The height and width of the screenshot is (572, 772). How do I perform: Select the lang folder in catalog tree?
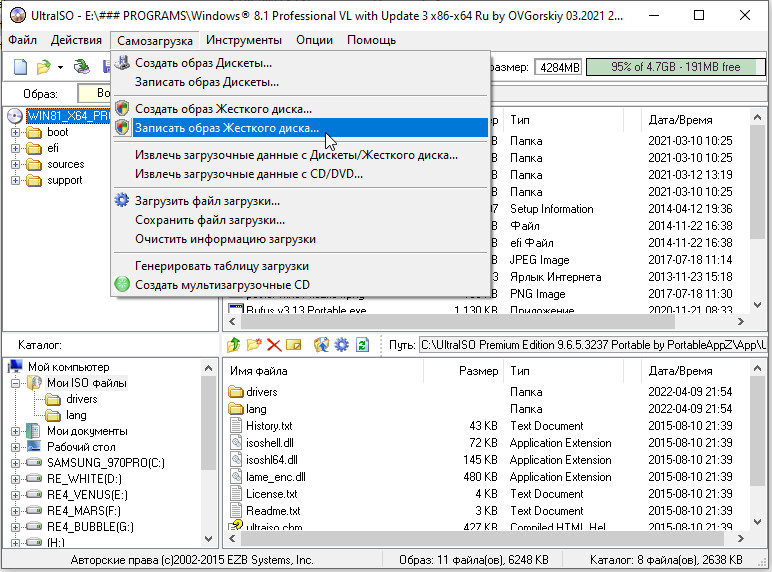coord(76,415)
